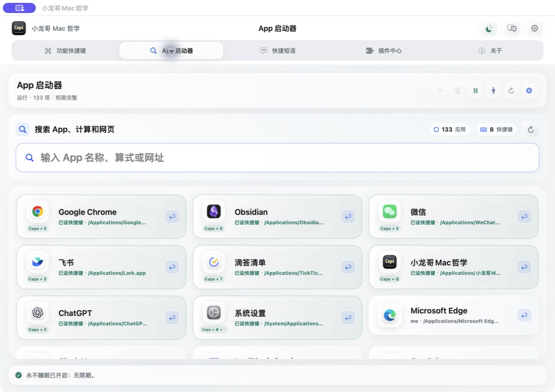
Task: Click the Caps + S shortcut badge
Action: pyautogui.click(x=37, y=279)
